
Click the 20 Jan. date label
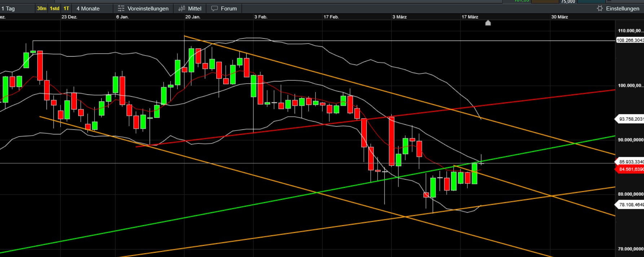[x=193, y=17]
